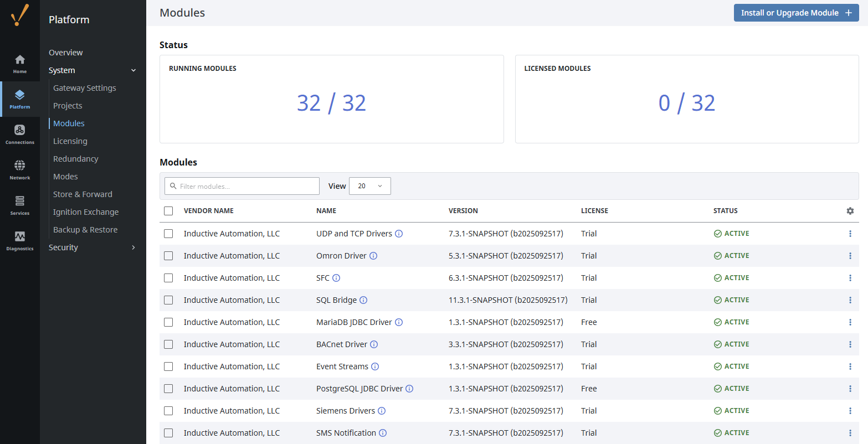The image size is (868, 444).
Task: Tick the BACnet Driver row checkbox
Action: pyautogui.click(x=168, y=344)
